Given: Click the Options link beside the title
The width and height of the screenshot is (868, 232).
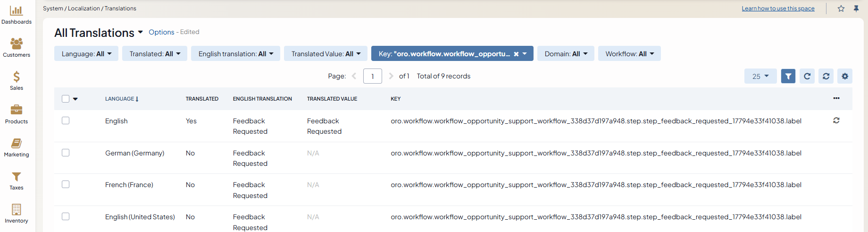Looking at the screenshot, I should click(x=161, y=32).
